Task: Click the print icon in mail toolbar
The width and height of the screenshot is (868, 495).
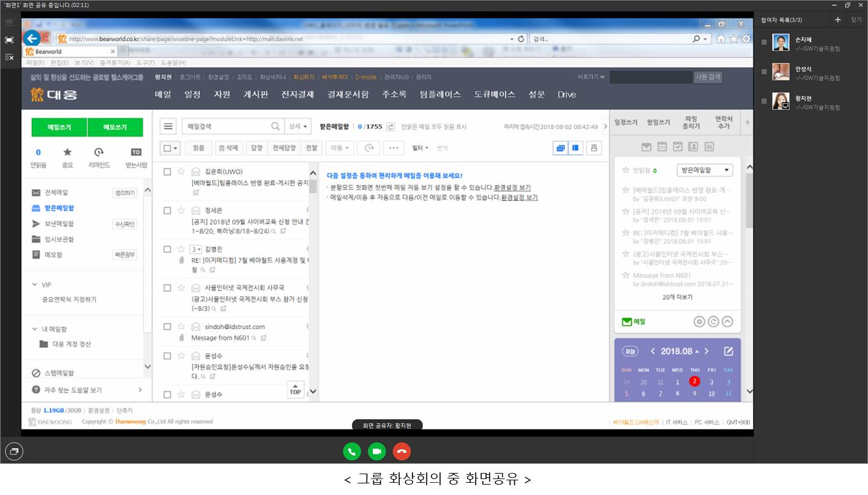Action: click(x=594, y=147)
